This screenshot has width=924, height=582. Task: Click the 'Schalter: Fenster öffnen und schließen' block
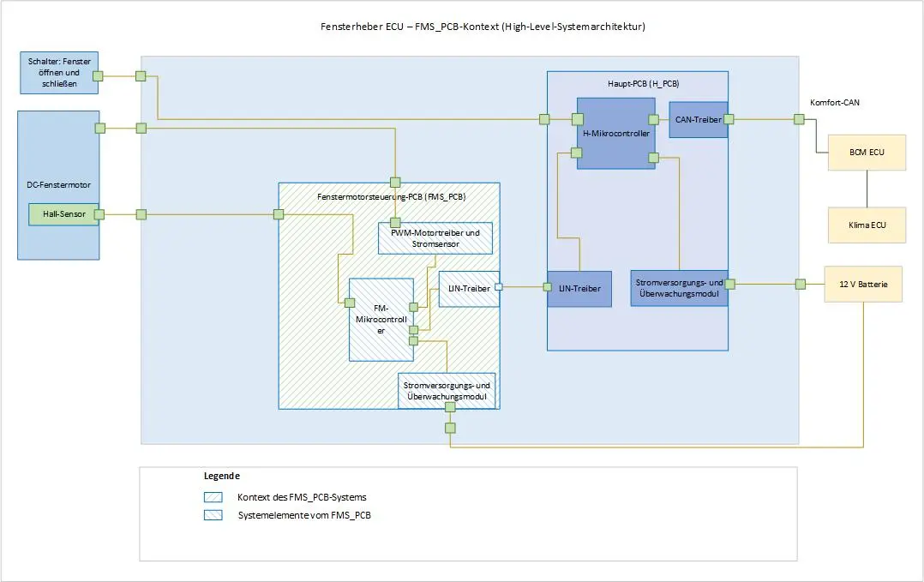(x=59, y=73)
